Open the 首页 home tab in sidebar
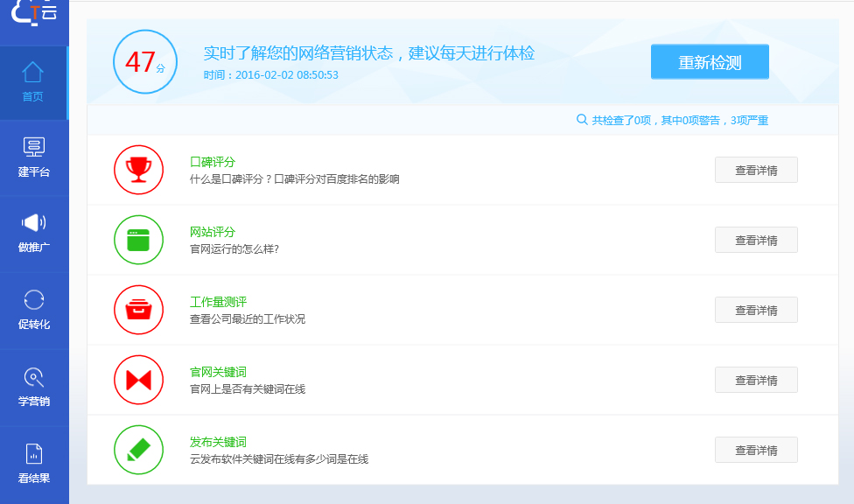This screenshot has height=504, width=854. (x=33, y=82)
